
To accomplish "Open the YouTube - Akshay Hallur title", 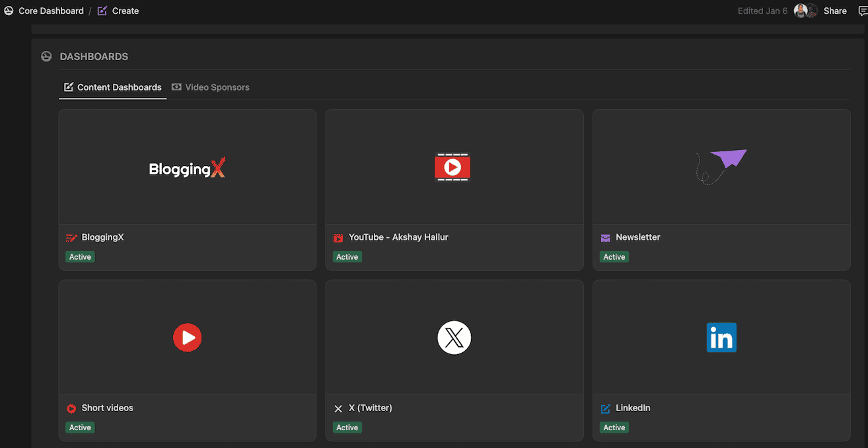I will pyautogui.click(x=398, y=237).
